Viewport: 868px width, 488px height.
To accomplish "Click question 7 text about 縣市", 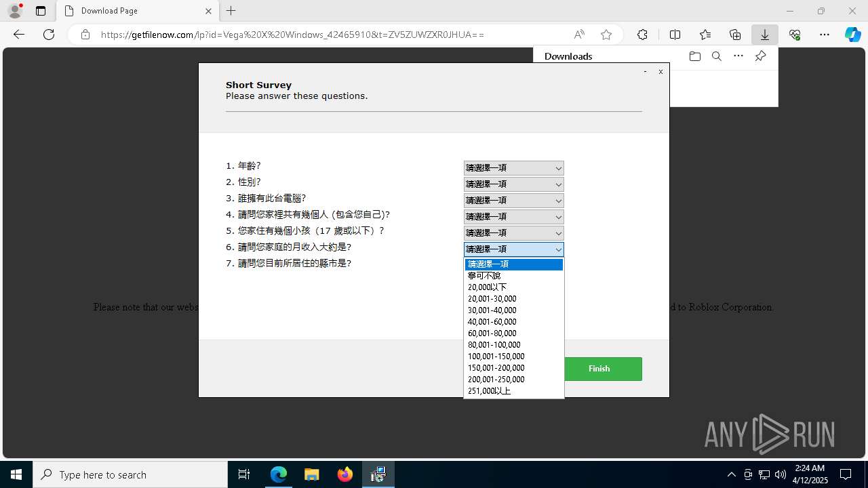I will pos(289,263).
